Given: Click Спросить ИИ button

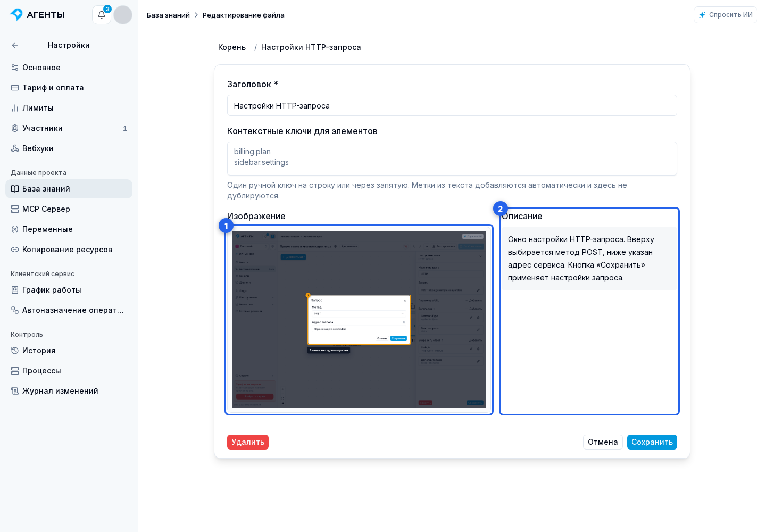Looking at the screenshot, I should point(726,15).
